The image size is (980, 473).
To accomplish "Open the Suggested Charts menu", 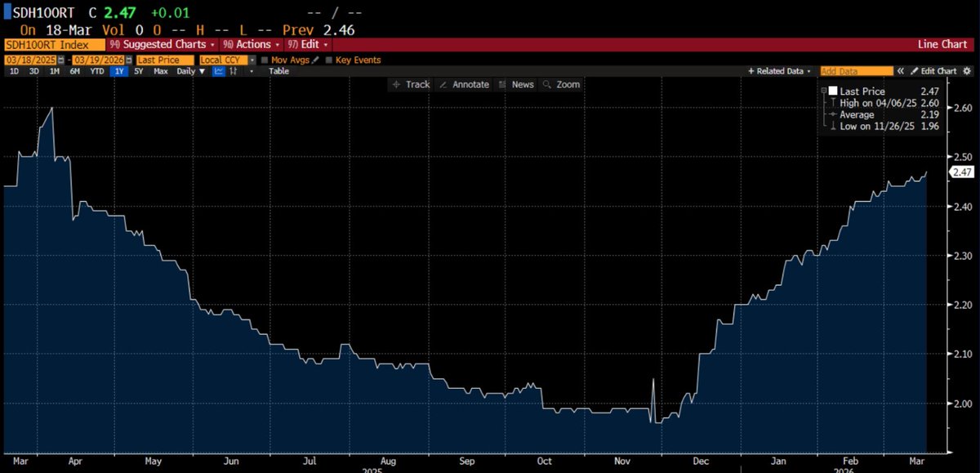I will coord(162,44).
